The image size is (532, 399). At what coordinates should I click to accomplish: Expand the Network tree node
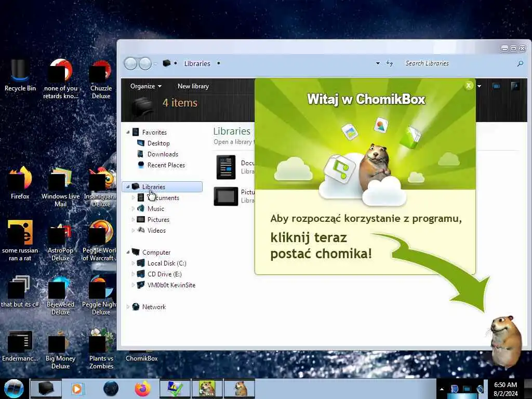(128, 307)
